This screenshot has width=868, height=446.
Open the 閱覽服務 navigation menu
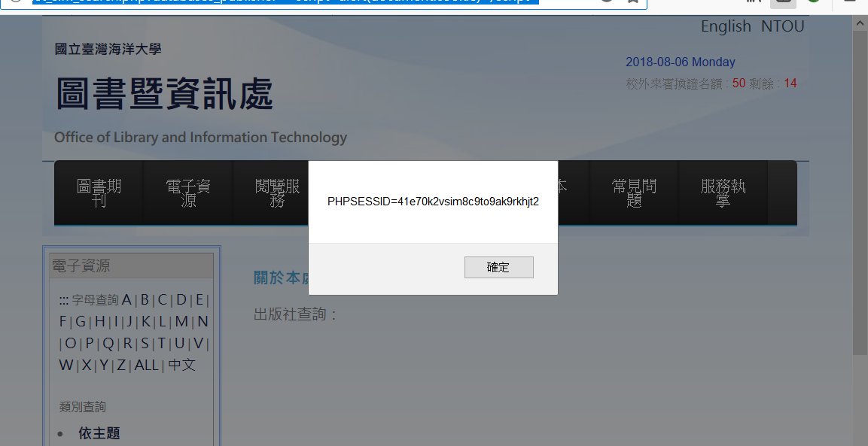point(277,193)
